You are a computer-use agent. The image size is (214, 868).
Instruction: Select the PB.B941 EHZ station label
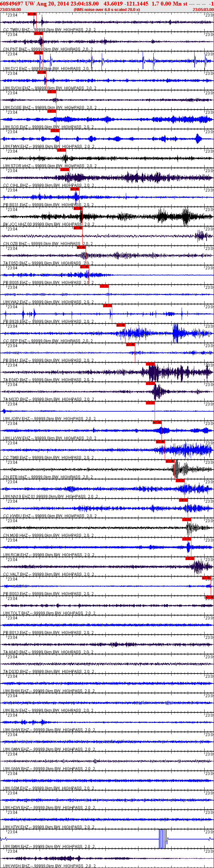(x=49, y=360)
